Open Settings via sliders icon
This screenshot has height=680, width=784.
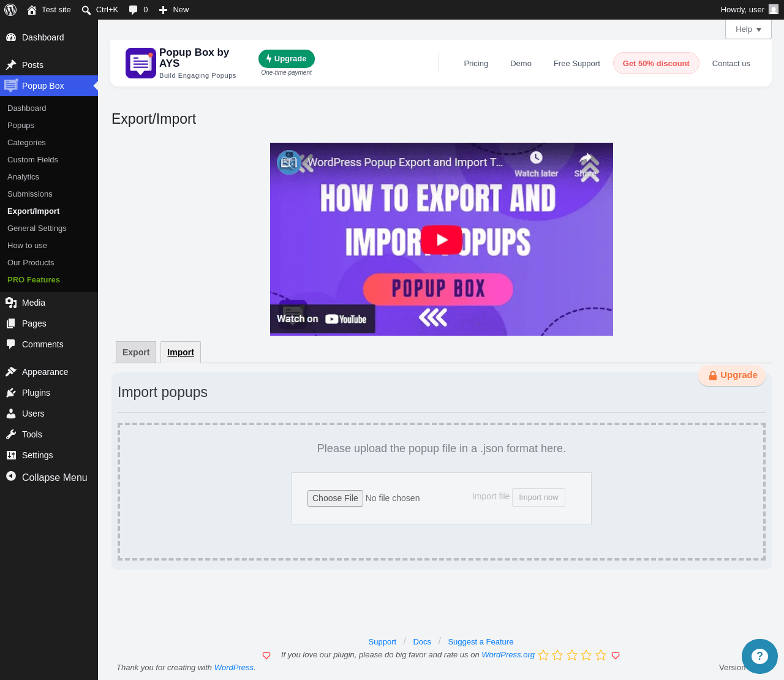pos(11,455)
